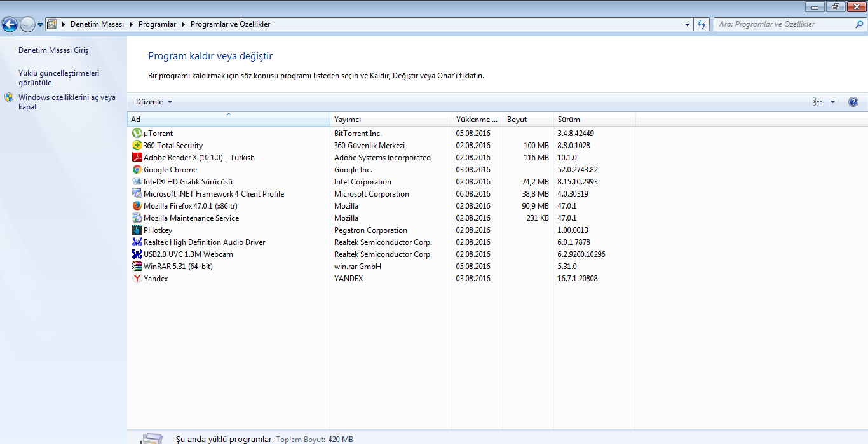
Task: Click the 74,2 MB size cell
Action: (x=536, y=182)
